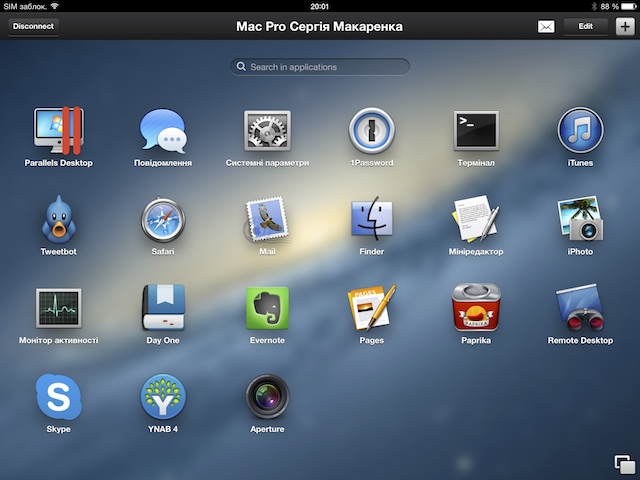Screen dimensions: 640x480
Task: Launch the Finder face icon
Action: [x=371, y=219]
